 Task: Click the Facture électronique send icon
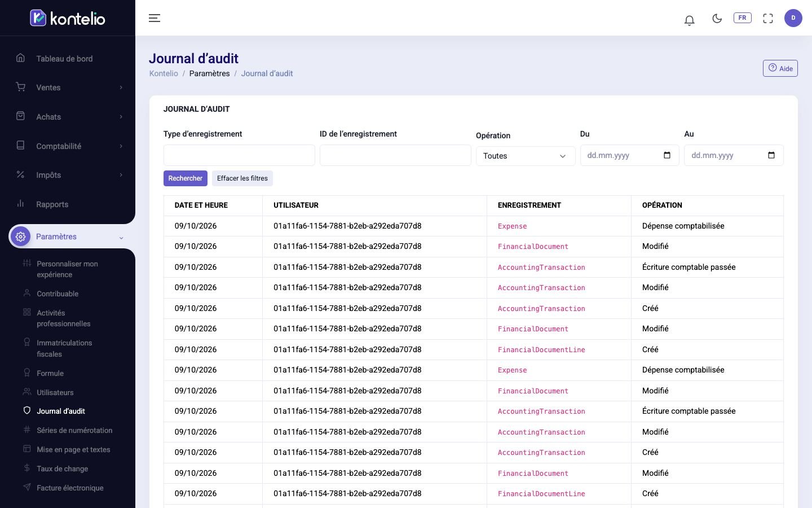[x=27, y=488]
